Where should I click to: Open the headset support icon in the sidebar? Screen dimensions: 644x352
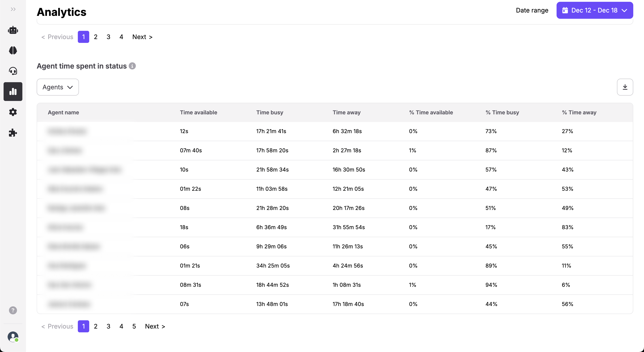[13, 71]
